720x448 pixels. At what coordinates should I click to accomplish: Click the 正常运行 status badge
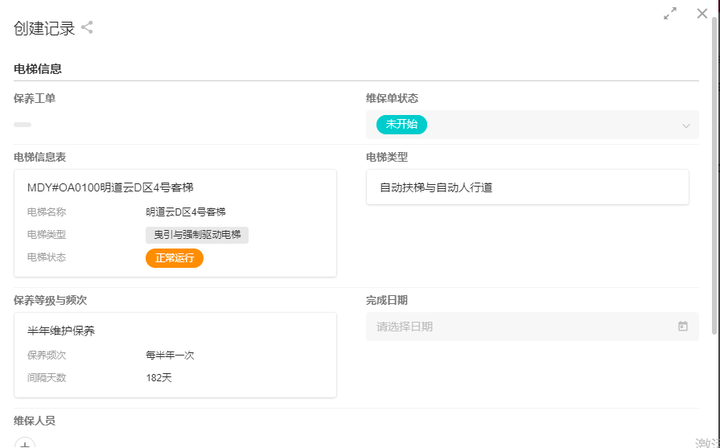click(x=174, y=258)
